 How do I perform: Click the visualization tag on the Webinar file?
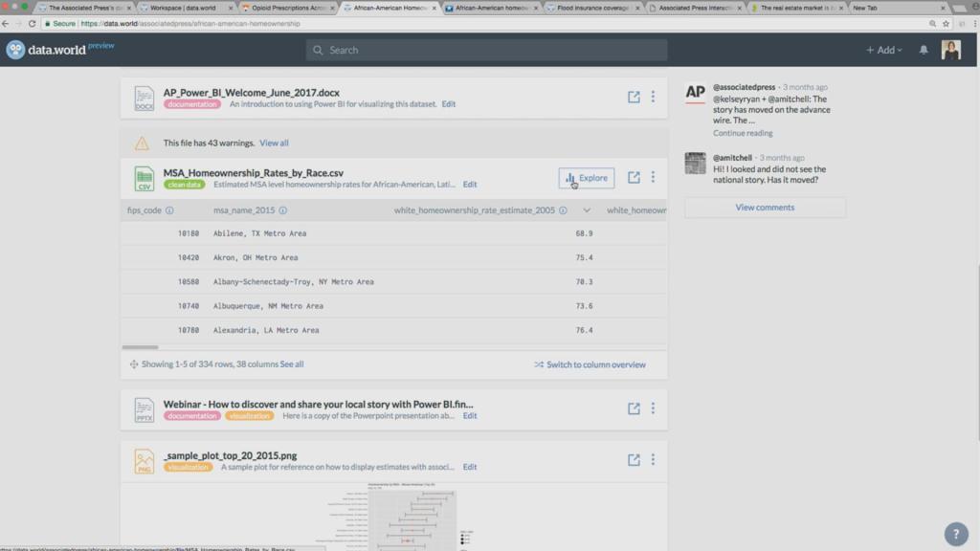pos(250,415)
